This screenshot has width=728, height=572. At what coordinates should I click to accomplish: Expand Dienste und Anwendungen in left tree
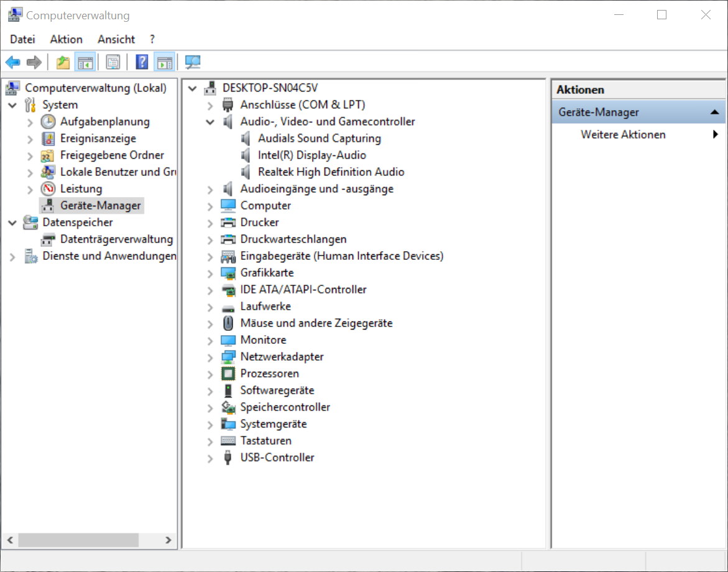[12, 256]
